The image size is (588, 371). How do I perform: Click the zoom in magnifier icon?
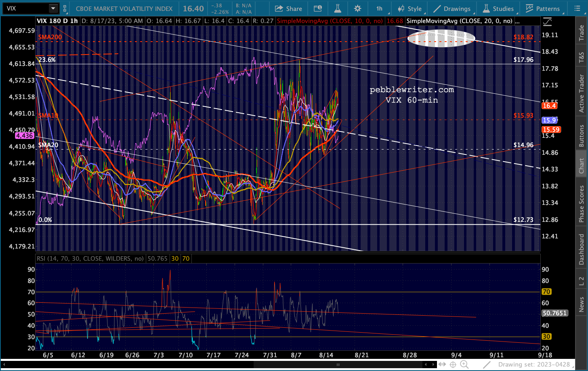click(x=464, y=364)
